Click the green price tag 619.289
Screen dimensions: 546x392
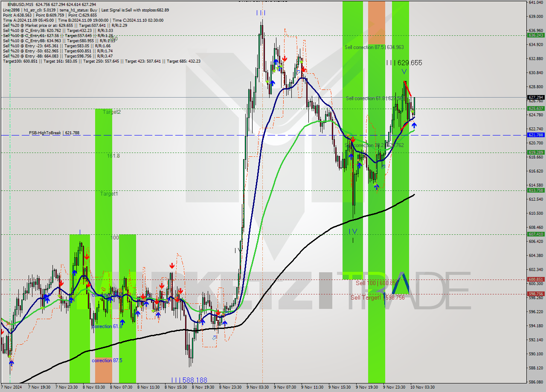coord(536,152)
